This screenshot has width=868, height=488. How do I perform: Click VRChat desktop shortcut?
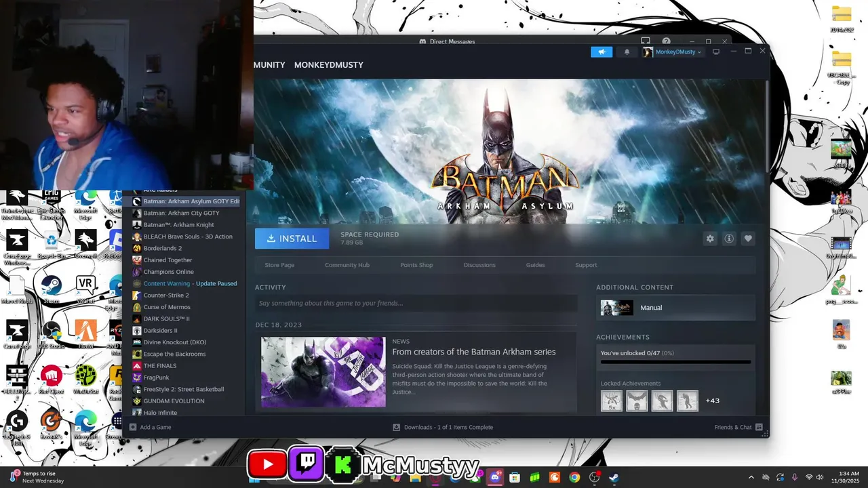coord(85,288)
